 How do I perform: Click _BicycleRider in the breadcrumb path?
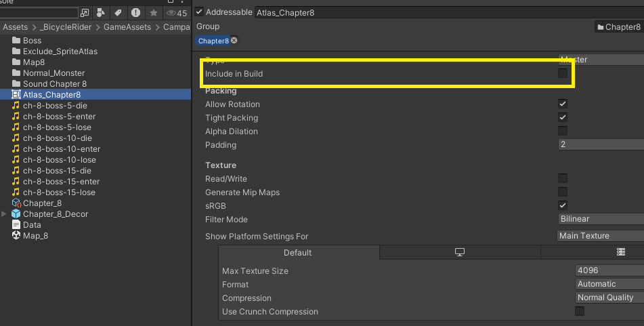pyautogui.click(x=66, y=27)
